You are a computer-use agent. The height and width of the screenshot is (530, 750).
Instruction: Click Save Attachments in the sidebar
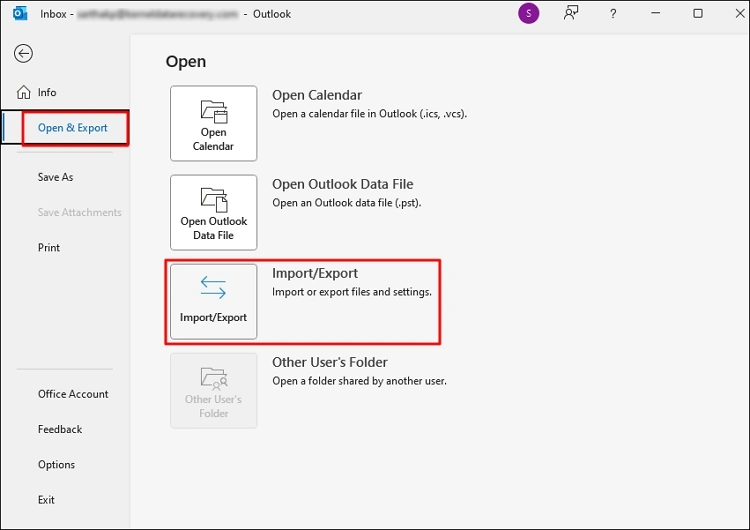click(79, 212)
